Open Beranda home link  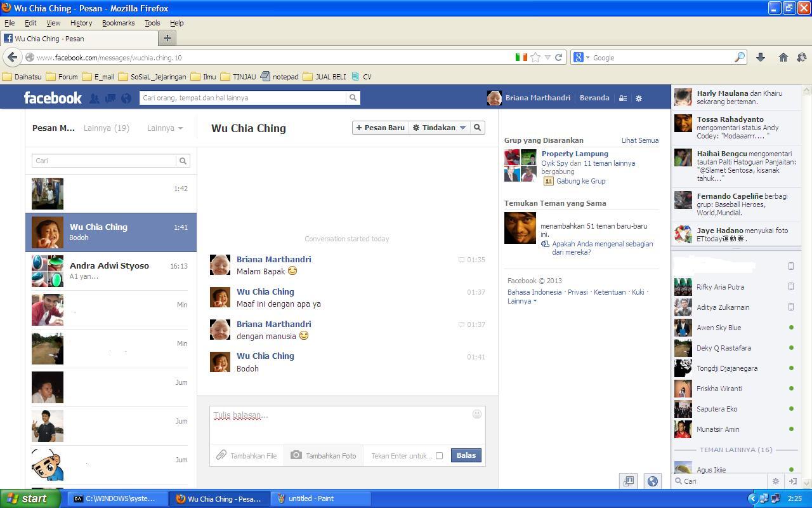click(x=594, y=98)
